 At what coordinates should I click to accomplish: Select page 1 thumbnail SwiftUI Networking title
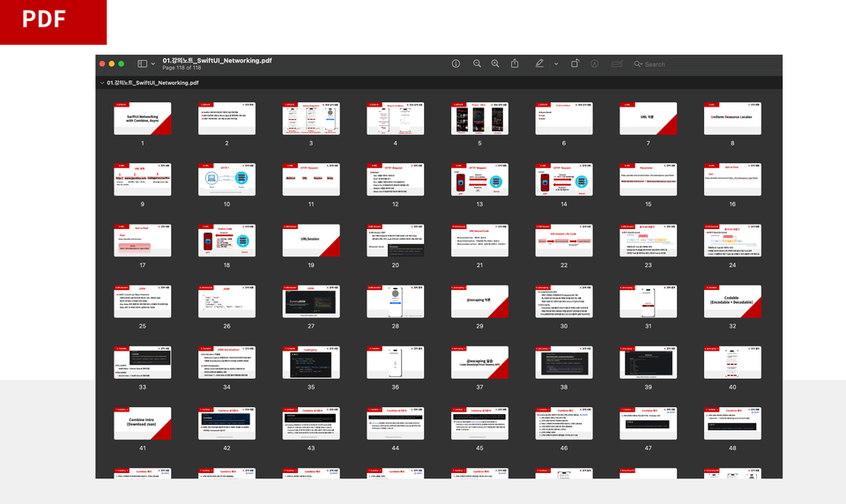click(x=143, y=118)
